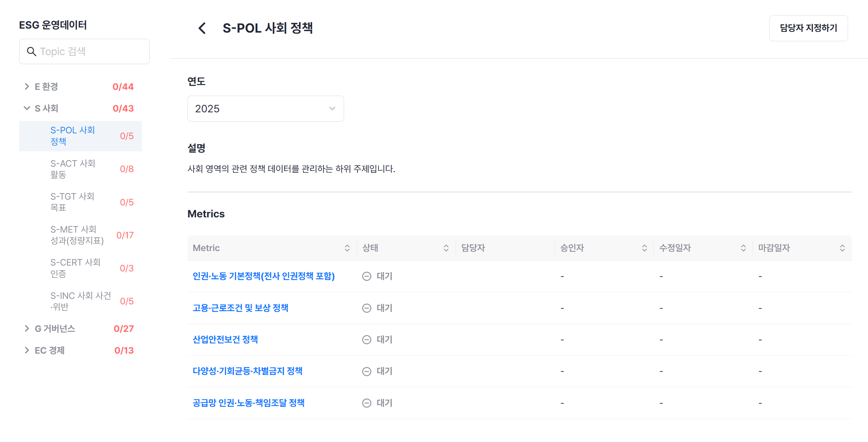This screenshot has height=442, width=868.
Task: Select S-CERT 사회 인증 topic
Action: click(80, 268)
